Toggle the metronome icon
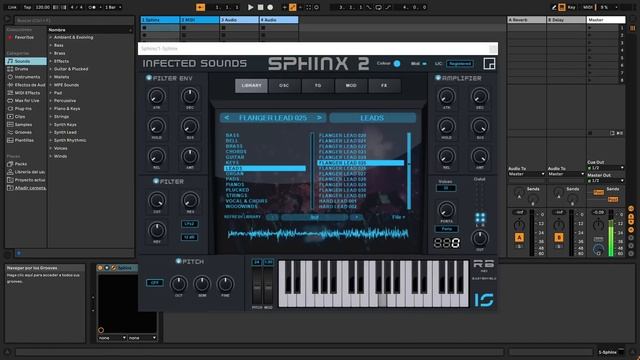The width and height of the screenshot is (640, 360). pos(93,7)
